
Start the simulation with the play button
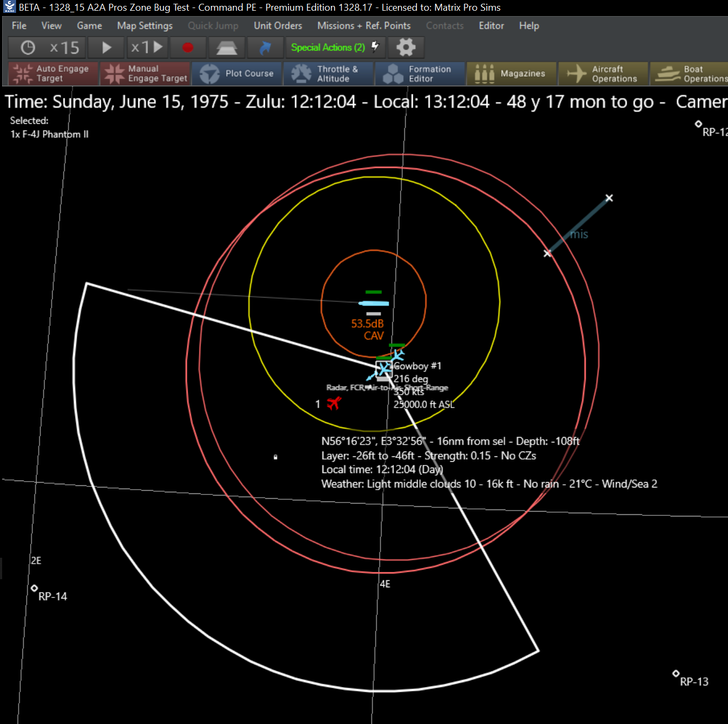tap(106, 48)
